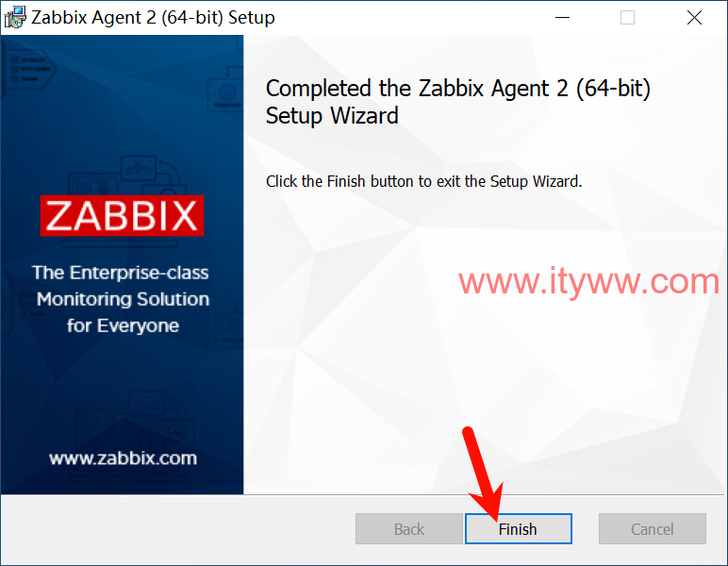Click the Finish button to exit setup
Viewport: 728px width, 566px height.
click(x=518, y=529)
